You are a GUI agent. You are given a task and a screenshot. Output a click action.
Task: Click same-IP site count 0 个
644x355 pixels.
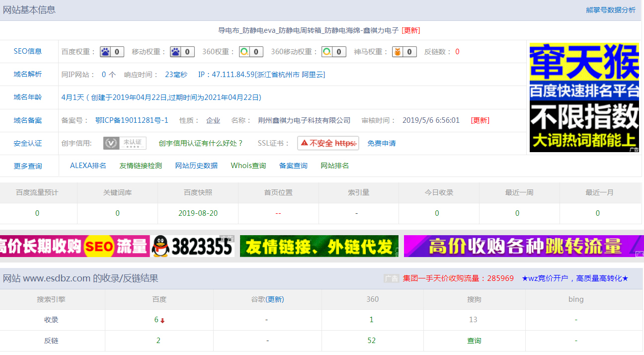click(109, 75)
